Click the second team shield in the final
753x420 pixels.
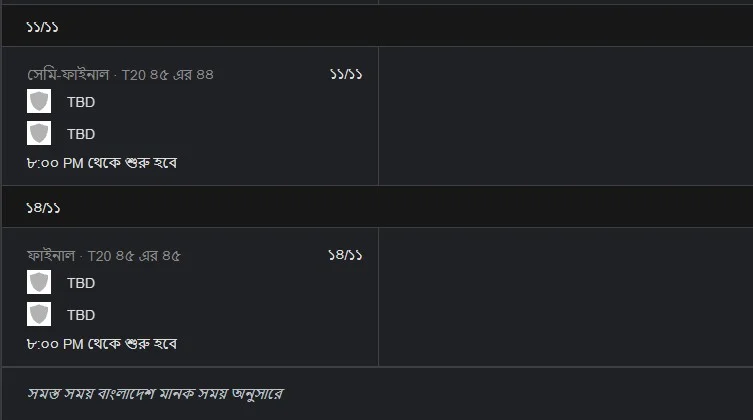click(x=39, y=315)
